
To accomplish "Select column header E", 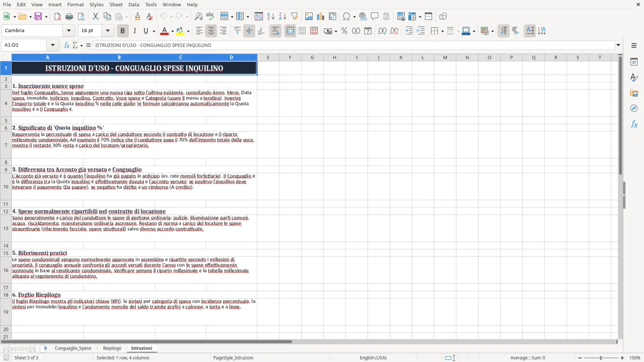I will 268,57.
